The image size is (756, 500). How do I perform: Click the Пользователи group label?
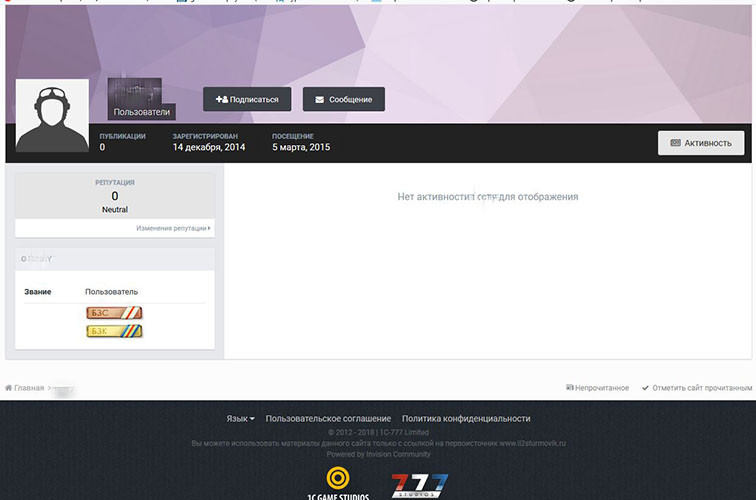pyautogui.click(x=142, y=112)
